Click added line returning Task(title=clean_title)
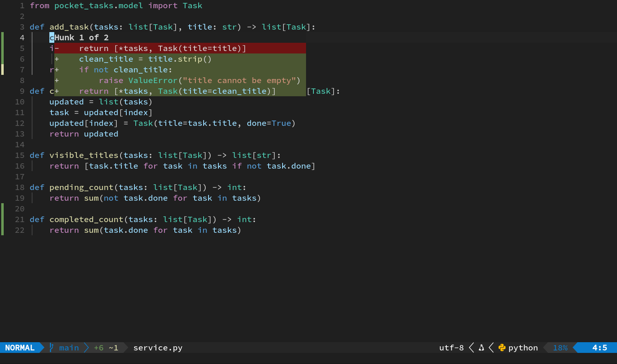Image resolution: width=617 pixels, height=364 pixels. point(180,91)
